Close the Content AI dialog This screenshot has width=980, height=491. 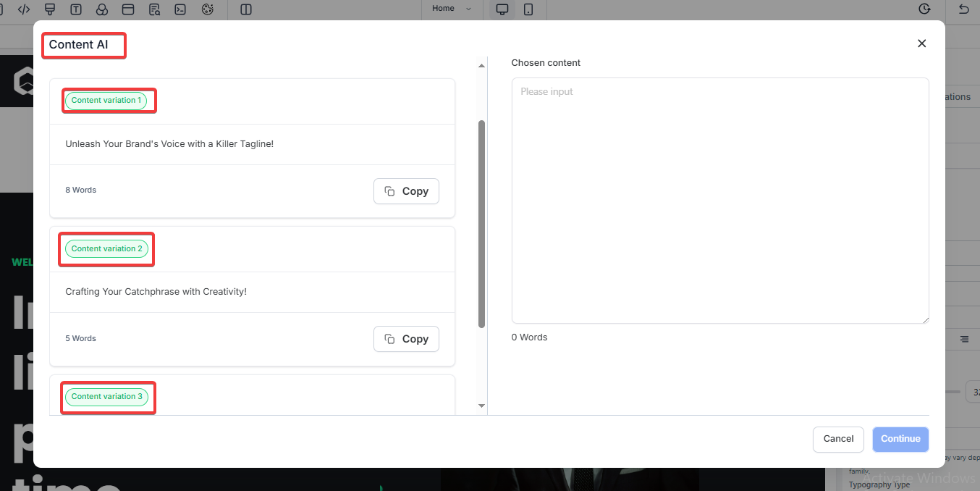click(x=921, y=43)
